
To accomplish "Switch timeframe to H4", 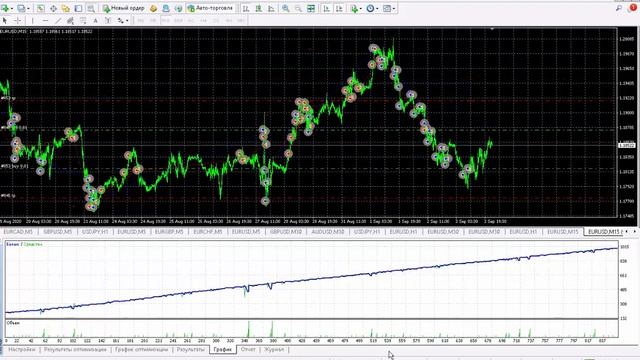I will [203, 20].
